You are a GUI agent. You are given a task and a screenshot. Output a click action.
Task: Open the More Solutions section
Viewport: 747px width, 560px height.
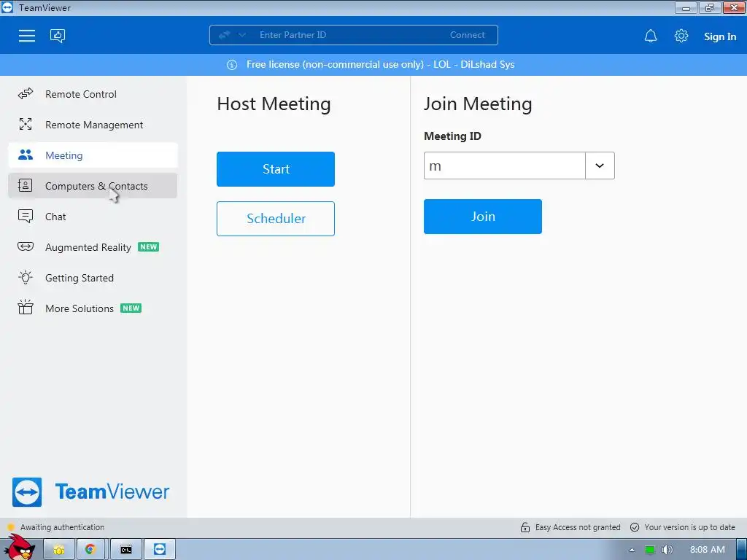(93, 308)
